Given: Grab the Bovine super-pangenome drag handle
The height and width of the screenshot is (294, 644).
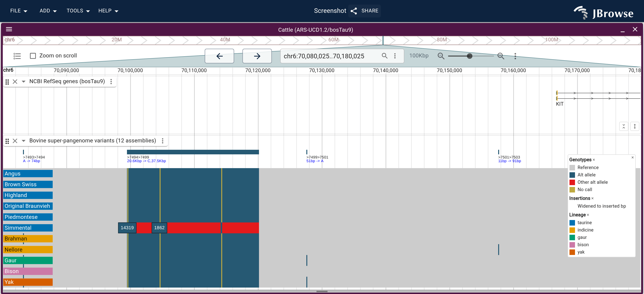Looking at the screenshot, I should coord(7,141).
